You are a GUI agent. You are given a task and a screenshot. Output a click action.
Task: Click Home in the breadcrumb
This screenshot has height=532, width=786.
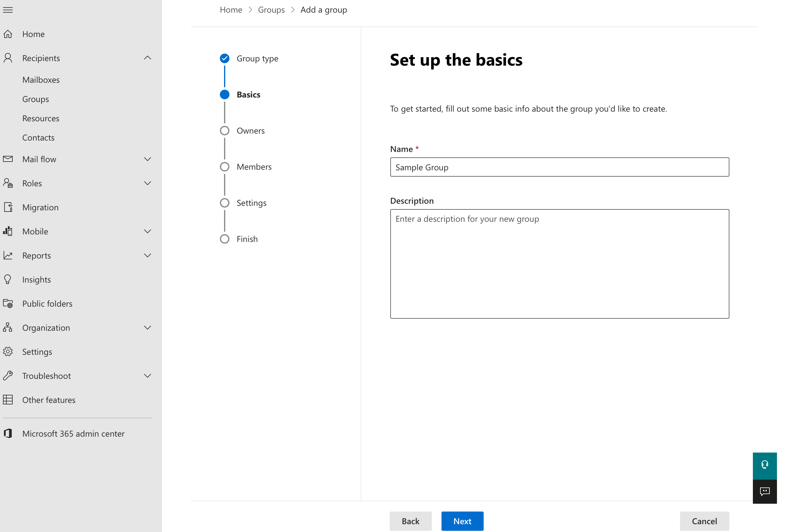coord(231,10)
